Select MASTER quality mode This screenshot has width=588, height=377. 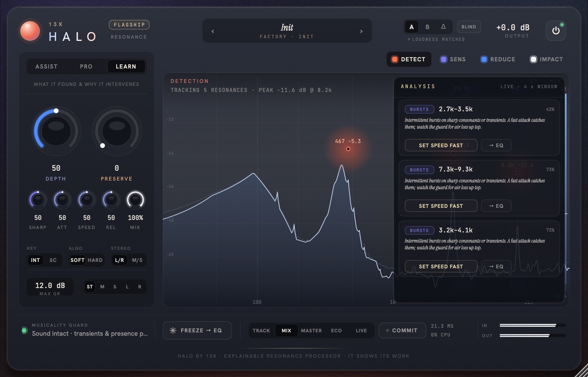tap(311, 330)
